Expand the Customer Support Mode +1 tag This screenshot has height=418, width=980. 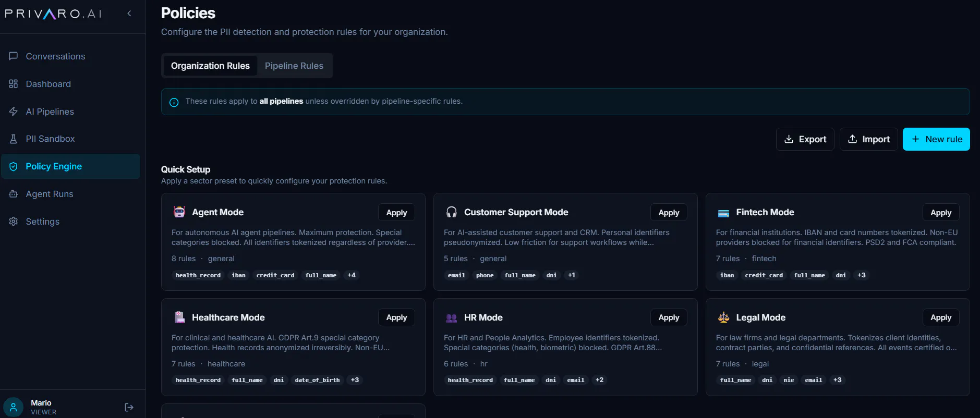coord(572,275)
